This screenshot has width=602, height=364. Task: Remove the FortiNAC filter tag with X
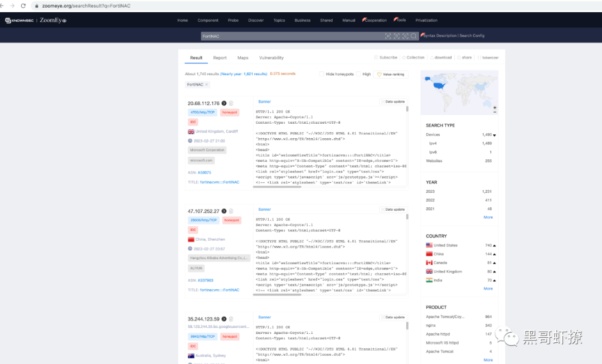pyautogui.click(x=207, y=85)
